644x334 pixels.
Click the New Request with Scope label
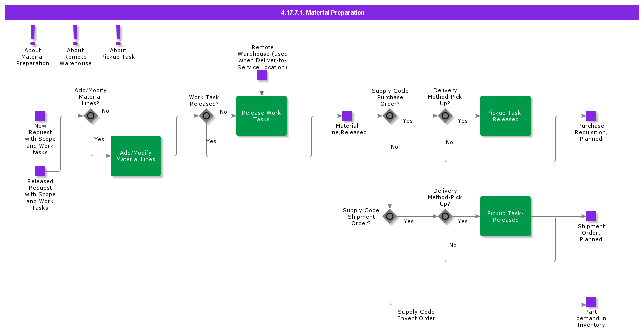(40, 139)
